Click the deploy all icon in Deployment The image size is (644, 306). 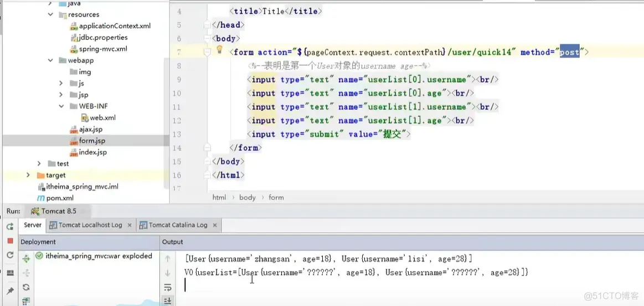click(x=26, y=258)
